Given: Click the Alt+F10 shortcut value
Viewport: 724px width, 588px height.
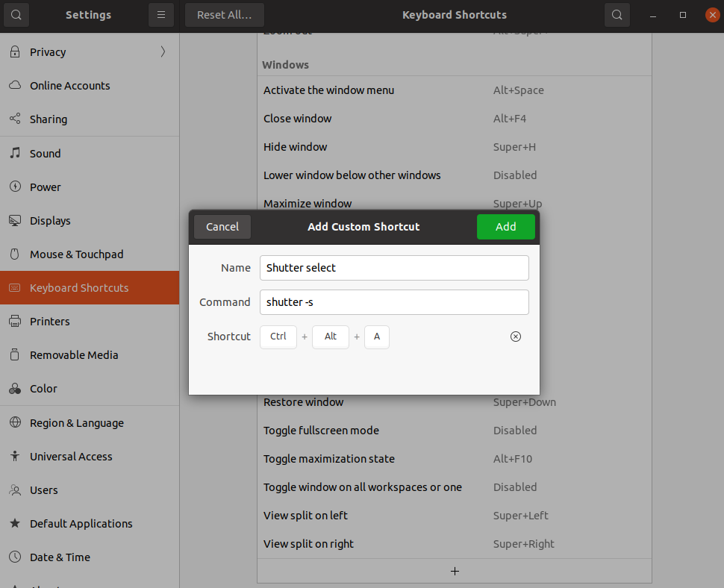Looking at the screenshot, I should [x=513, y=459].
